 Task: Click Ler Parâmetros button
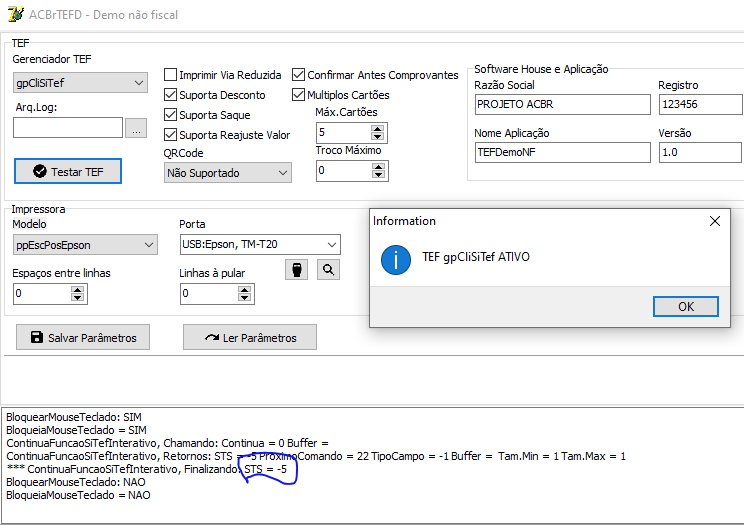click(x=250, y=337)
